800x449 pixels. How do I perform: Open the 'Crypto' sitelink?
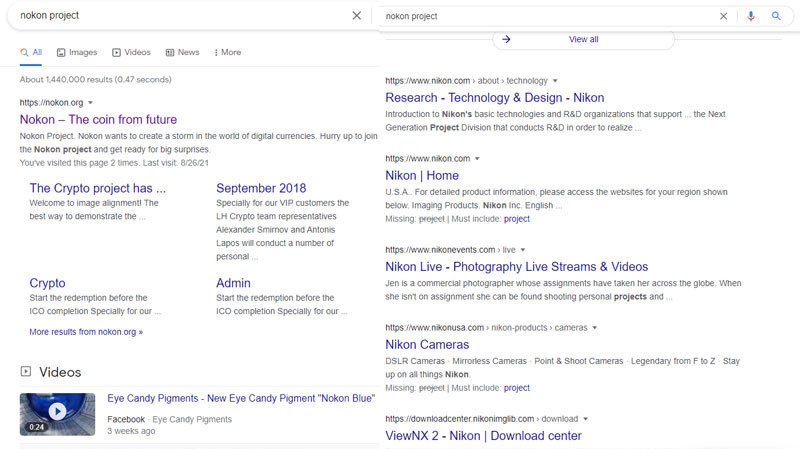coord(47,283)
